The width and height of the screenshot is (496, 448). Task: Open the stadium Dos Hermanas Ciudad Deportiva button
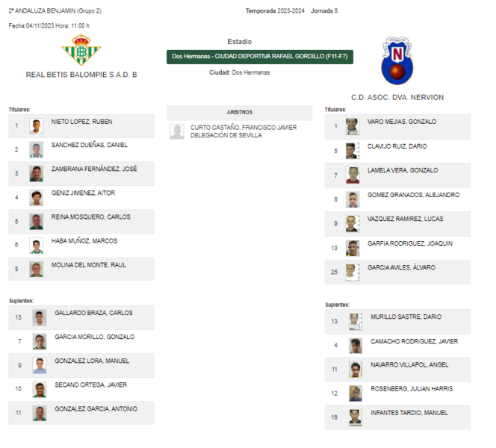click(260, 57)
